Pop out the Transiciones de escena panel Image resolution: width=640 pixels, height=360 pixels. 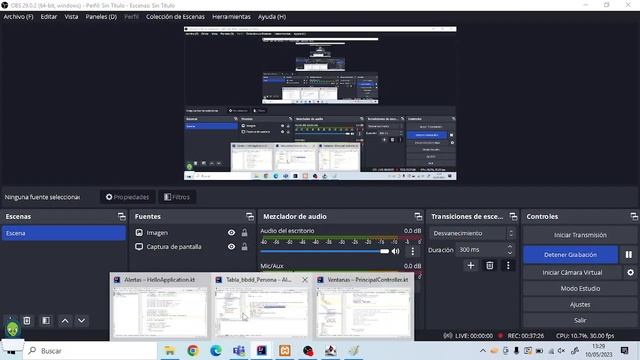pos(513,216)
